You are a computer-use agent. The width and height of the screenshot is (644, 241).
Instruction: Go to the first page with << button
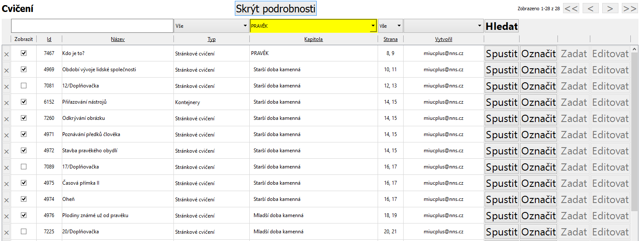(571, 8)
